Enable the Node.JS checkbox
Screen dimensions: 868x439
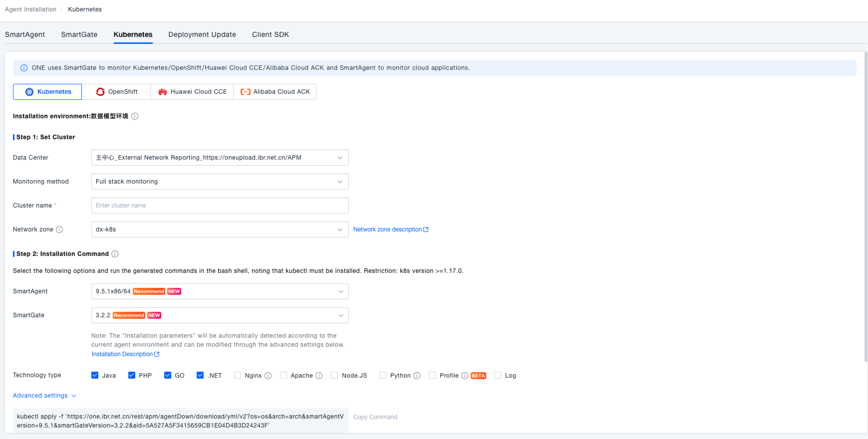point(334,375)
